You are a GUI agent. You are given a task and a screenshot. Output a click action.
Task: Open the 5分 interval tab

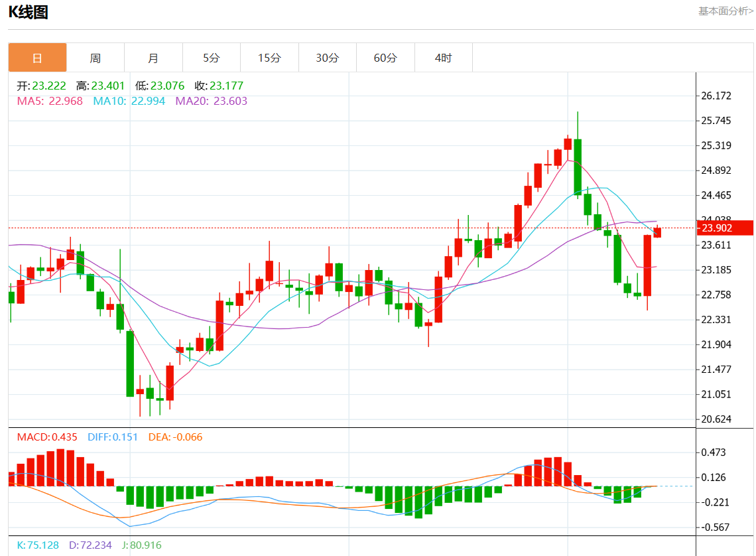point(212,58)
